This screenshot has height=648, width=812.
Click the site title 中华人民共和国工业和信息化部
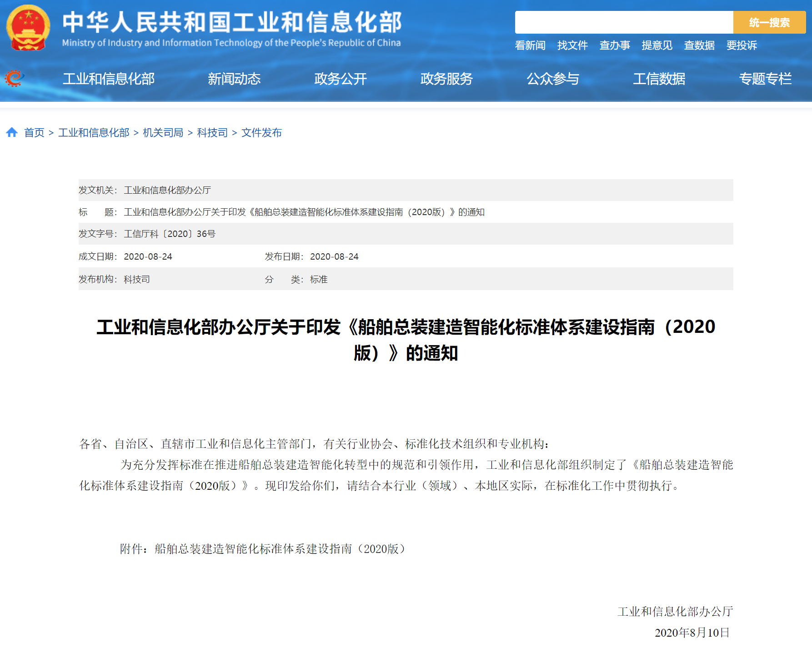click(232, 22)
